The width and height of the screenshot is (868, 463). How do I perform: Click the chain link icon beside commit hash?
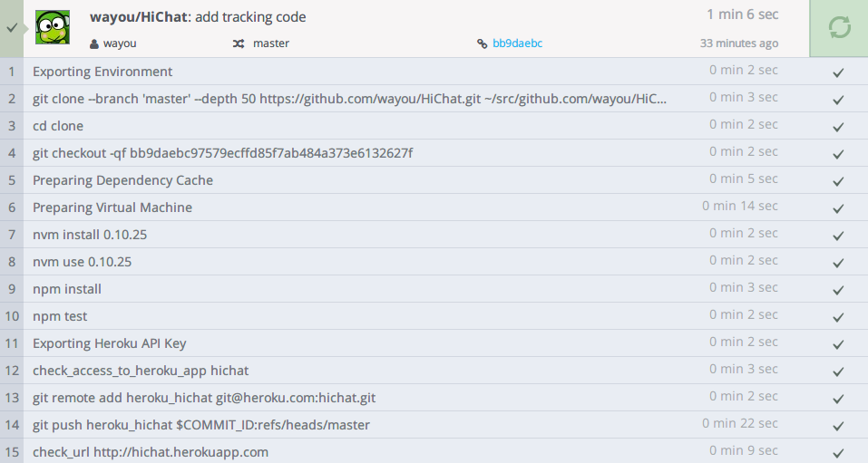pyautogui.click(x=483, y=43)
